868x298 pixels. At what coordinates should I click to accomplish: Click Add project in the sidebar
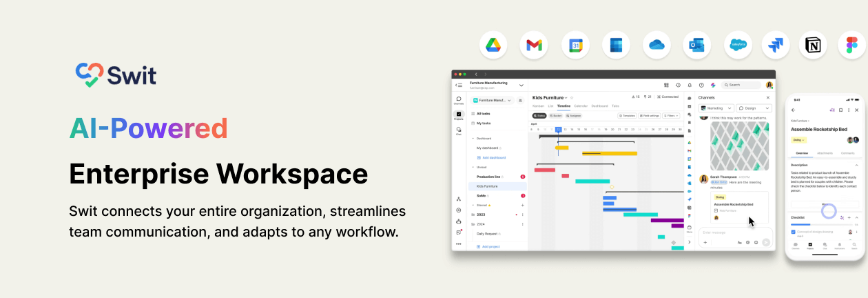pos(489,246)
